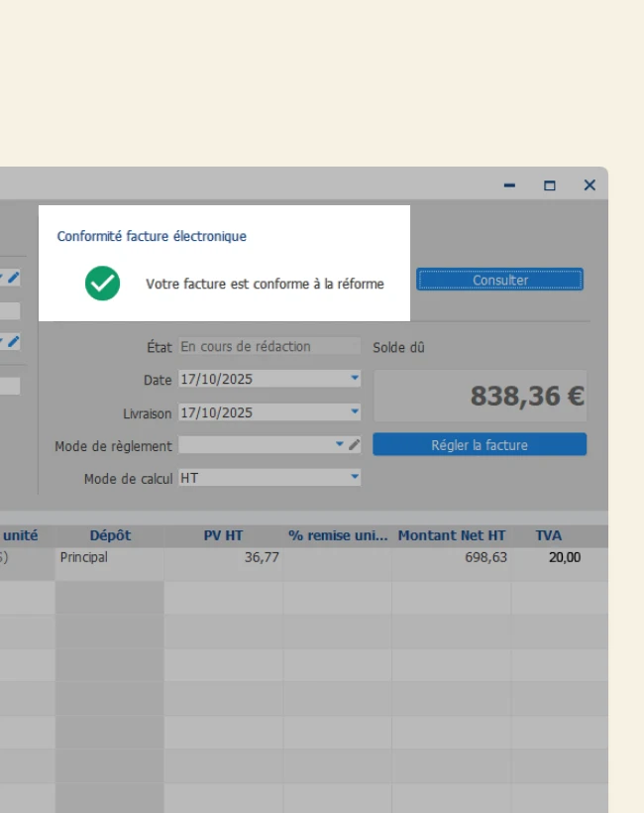644x813 pixels.
Task: Close the invoice window
Action: (590, 185)
